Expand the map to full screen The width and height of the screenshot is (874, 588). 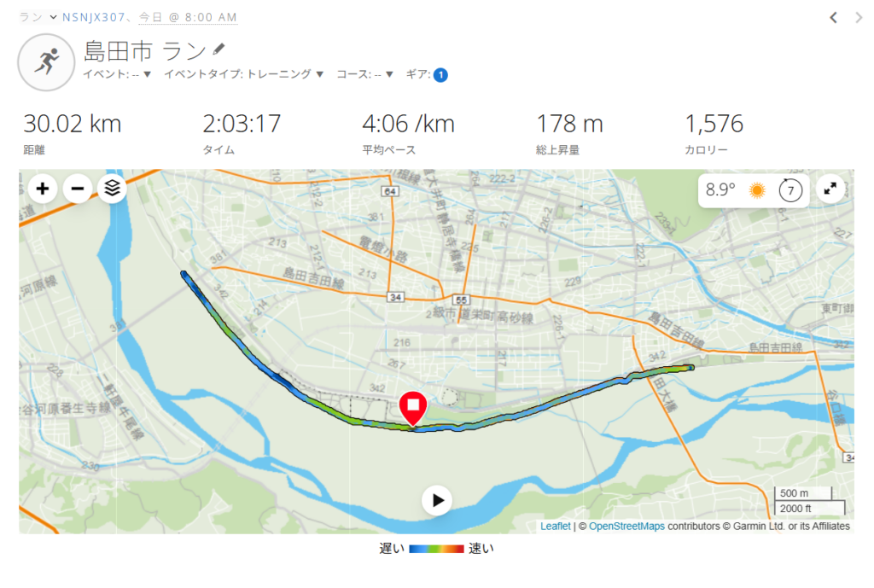pyautogui.click(x=830, y=189)
